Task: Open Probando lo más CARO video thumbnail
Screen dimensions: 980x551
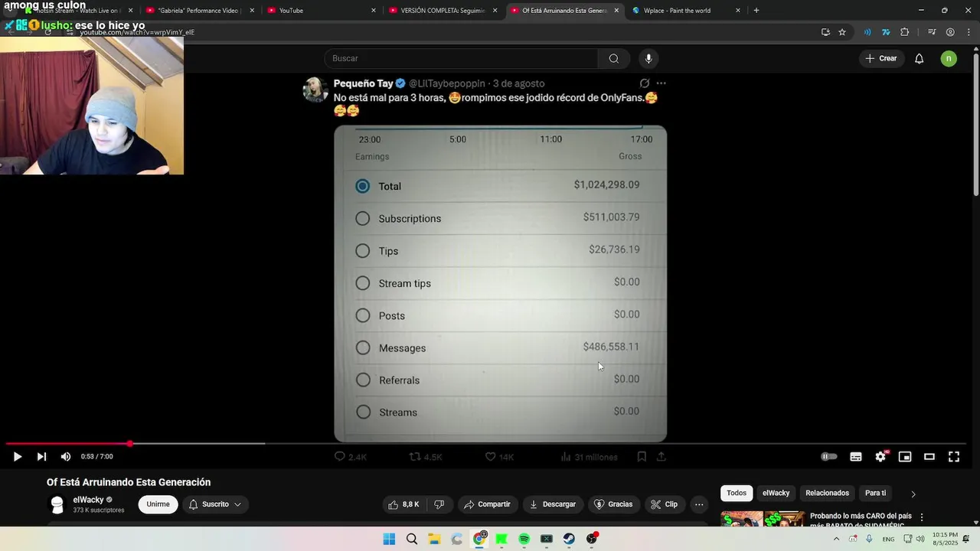Action: pos(763,519)
